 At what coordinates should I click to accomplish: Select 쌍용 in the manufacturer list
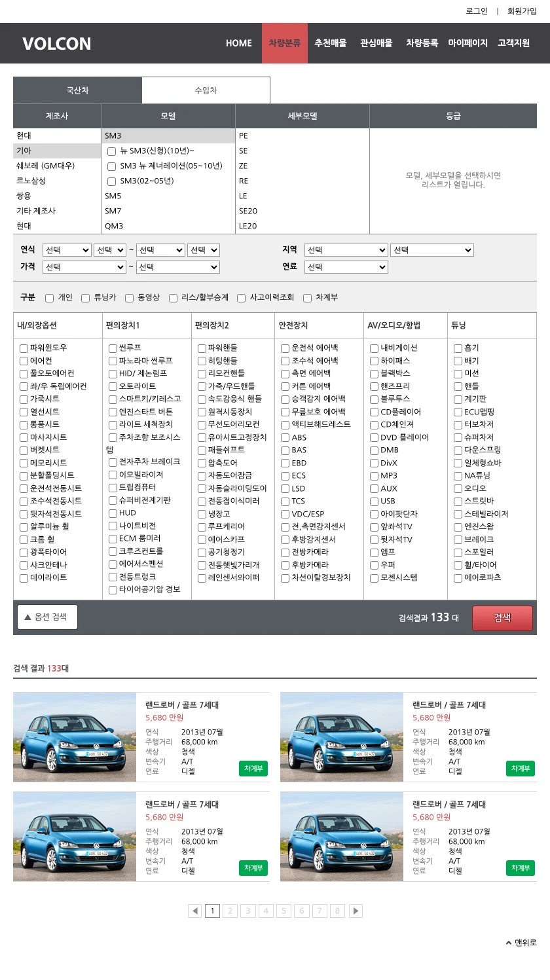57,196
